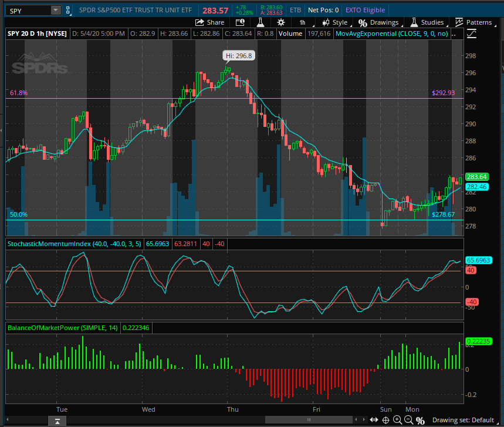Click SPY 20 D 1h chart label

(37, 34)
